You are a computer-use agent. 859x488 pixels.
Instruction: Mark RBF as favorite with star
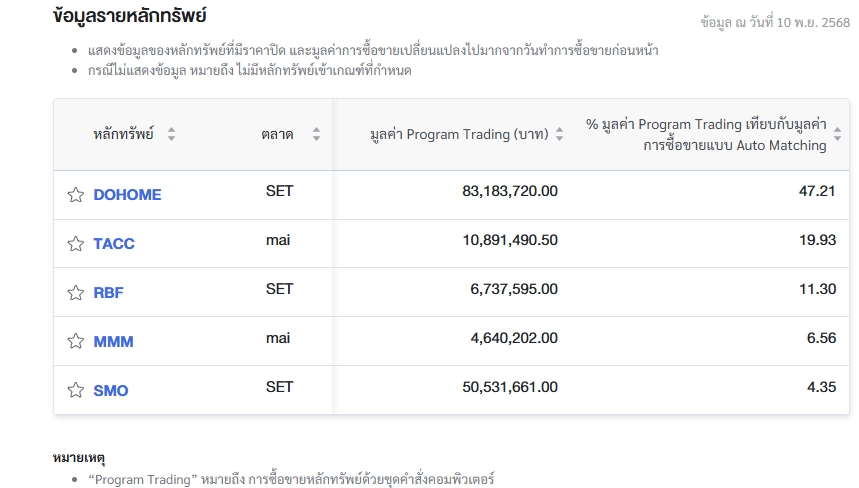point(75,293)
